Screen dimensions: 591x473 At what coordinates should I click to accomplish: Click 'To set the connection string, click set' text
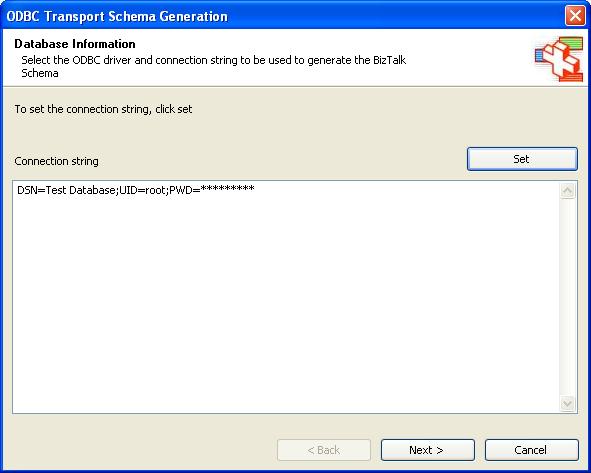(103, 109)
